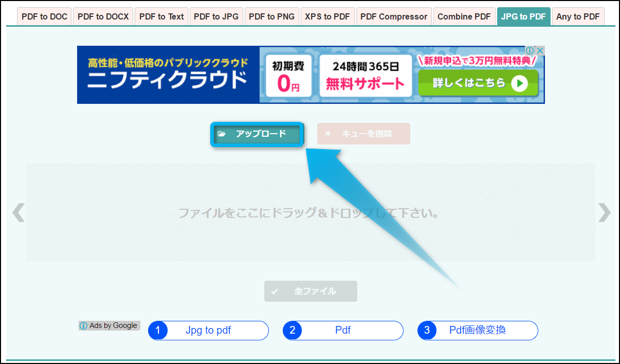Select the PDF to Text tab
Screen dimensions: 620x364
[161, 16]
